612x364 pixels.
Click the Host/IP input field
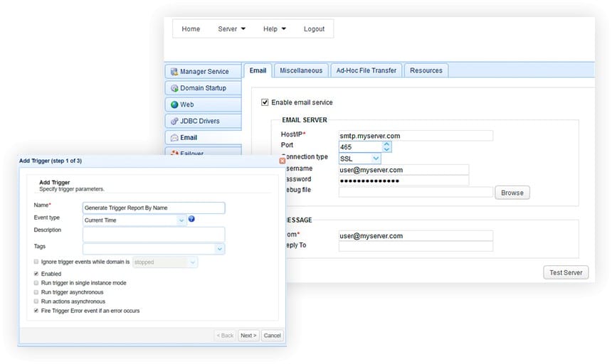(x=416, y=136)
